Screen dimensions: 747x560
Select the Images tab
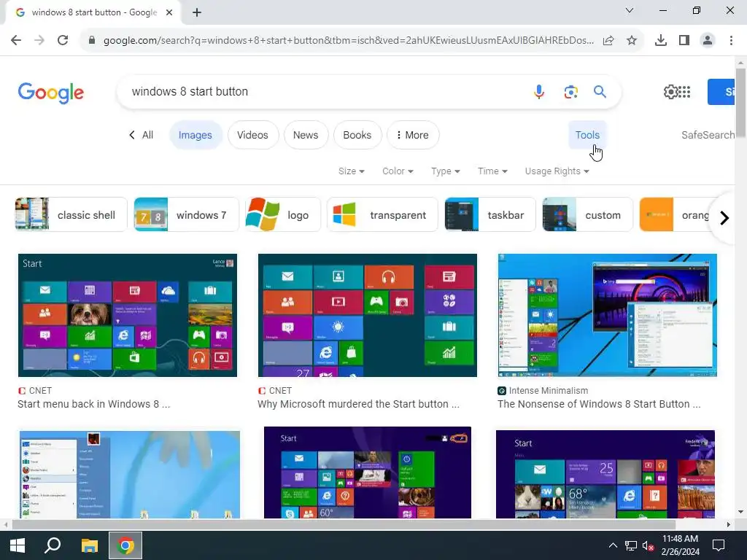(x=196, y=135)
